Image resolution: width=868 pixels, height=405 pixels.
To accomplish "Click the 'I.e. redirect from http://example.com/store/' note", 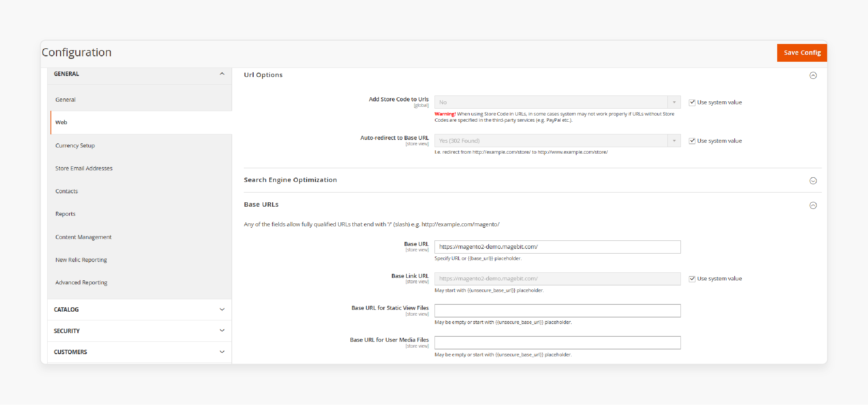I will pyautogui.click(x=521, y=152).
